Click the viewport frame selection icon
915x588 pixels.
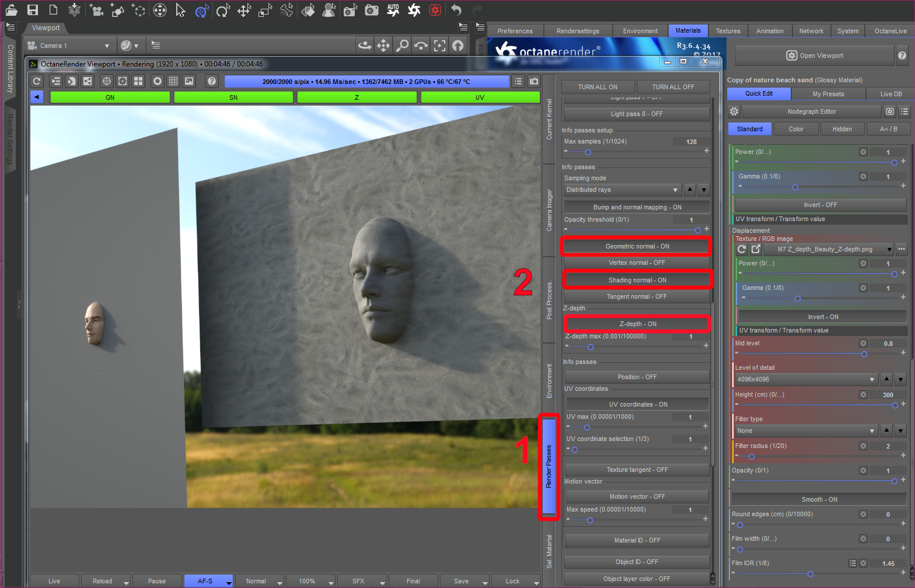(439, 45)
